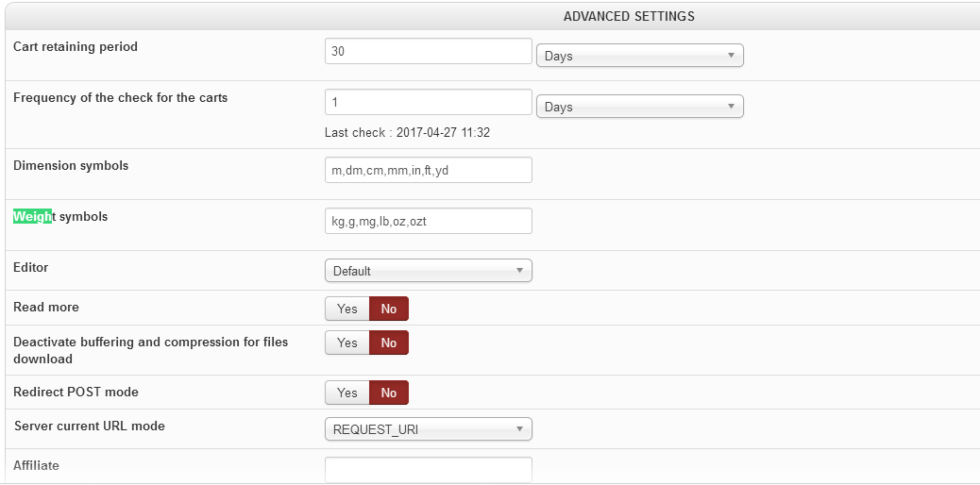Enable Deactivate buffering and compression option

pos(346,343)
